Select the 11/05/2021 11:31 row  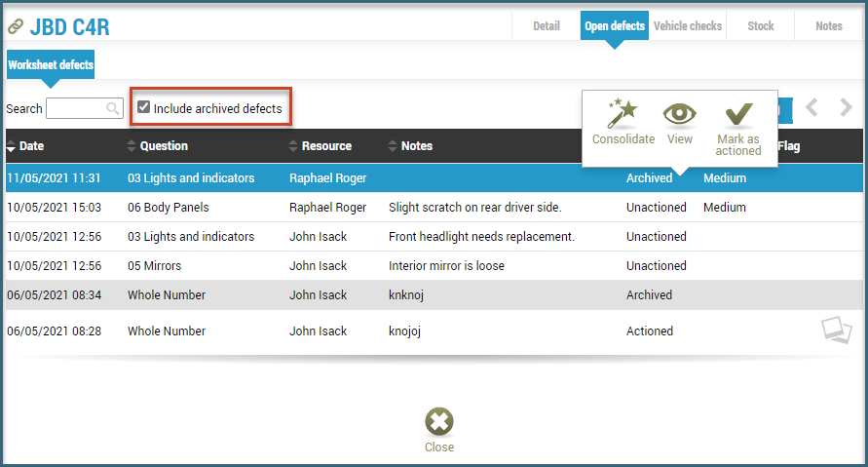coord(434,177)
